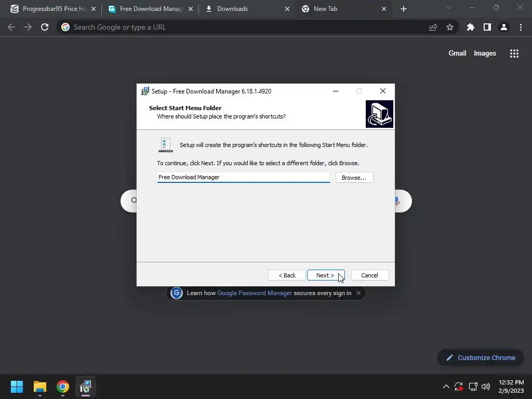Minimize the Setup dialog
Screen dimensions: 532x399
pos(335,91)
